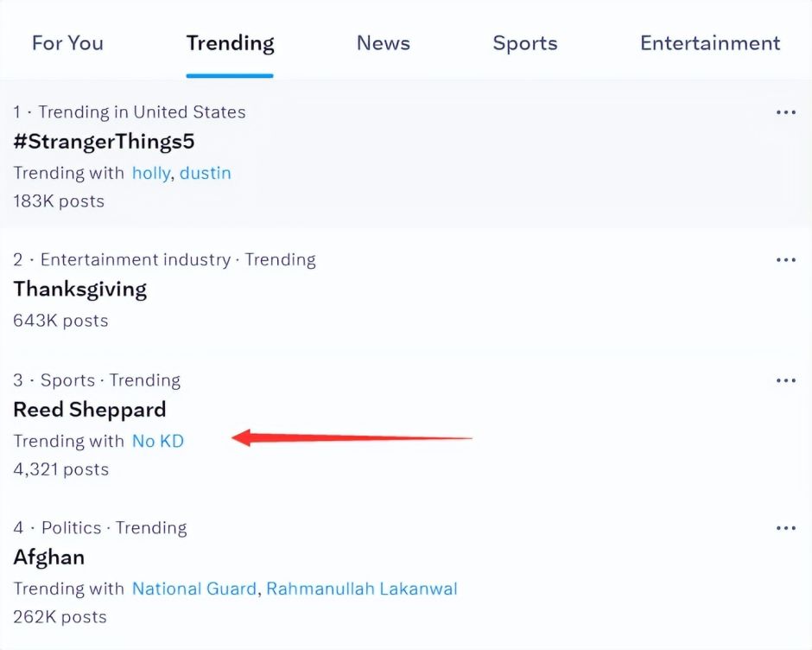Screen dimensions: 812x650
Task: Click the 'dustin' related trend link
Action: pyautogui.click(x=206, y=173)
